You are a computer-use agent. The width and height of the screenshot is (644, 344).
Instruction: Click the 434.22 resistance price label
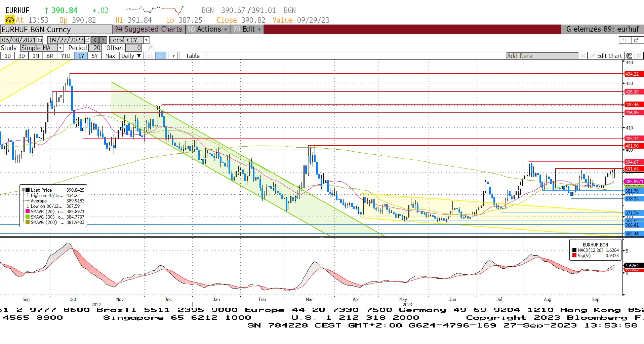tap(634, 74)
